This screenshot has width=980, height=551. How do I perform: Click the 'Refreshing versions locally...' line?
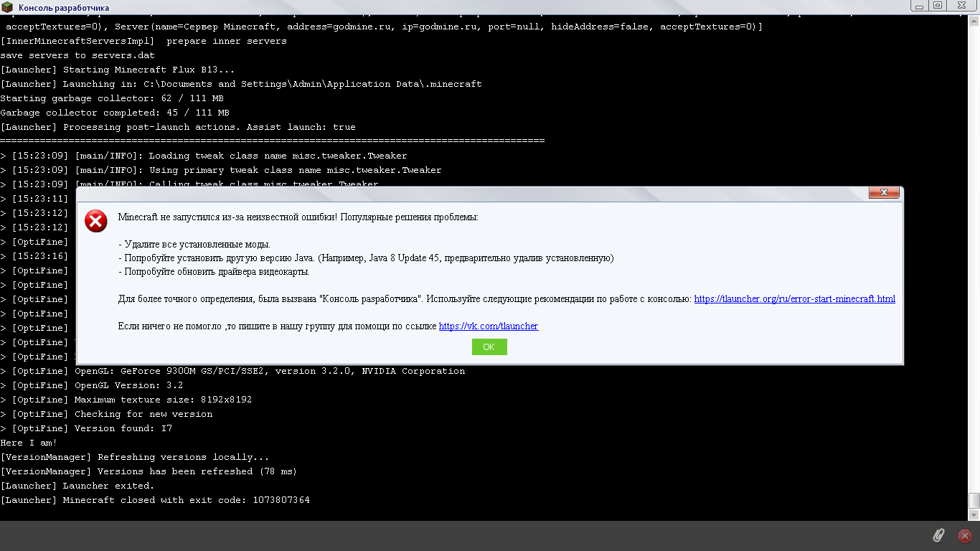[x=135, y=457]
